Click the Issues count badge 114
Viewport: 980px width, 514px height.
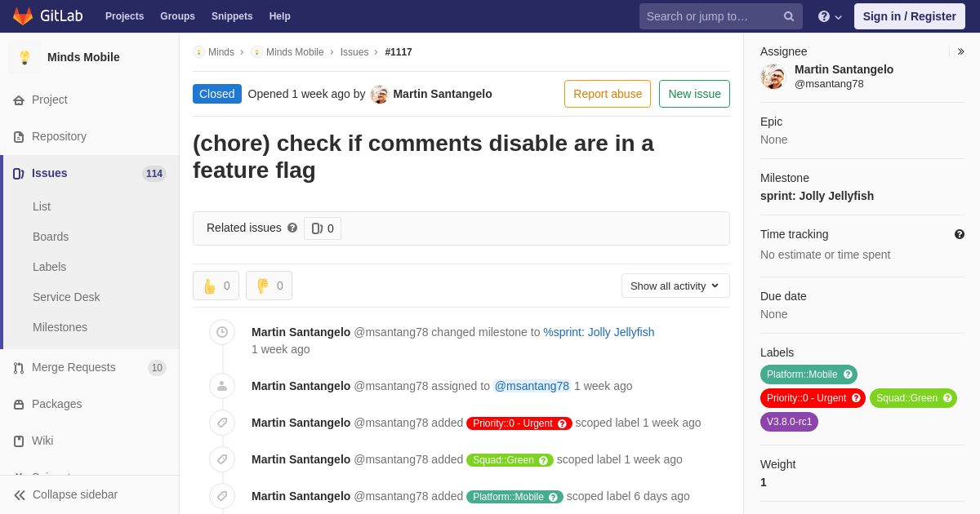click(x=154, y=174)
